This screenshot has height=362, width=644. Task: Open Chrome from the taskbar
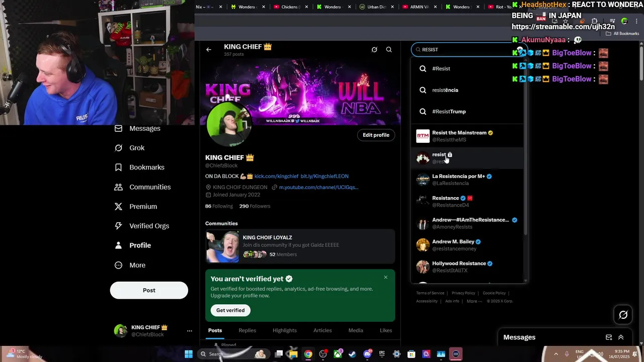point(308,354)
